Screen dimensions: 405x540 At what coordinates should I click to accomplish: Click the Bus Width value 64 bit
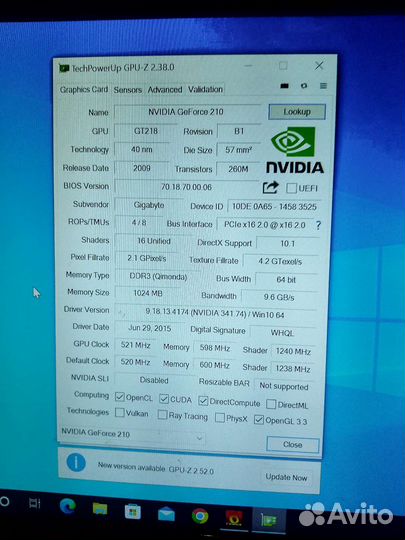286,280
